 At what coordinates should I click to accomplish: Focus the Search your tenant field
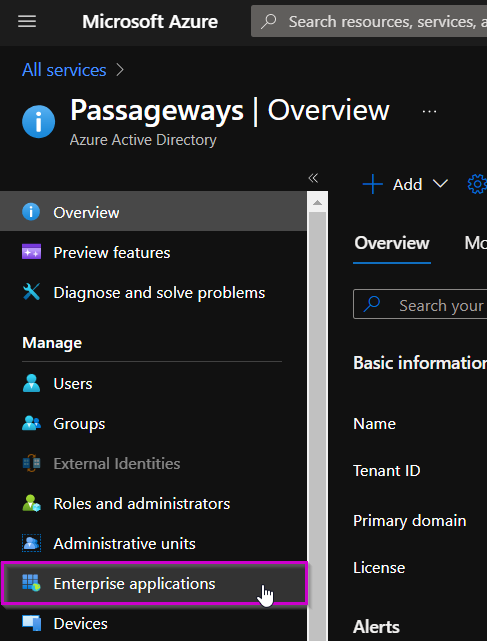[x=420, y=304]
